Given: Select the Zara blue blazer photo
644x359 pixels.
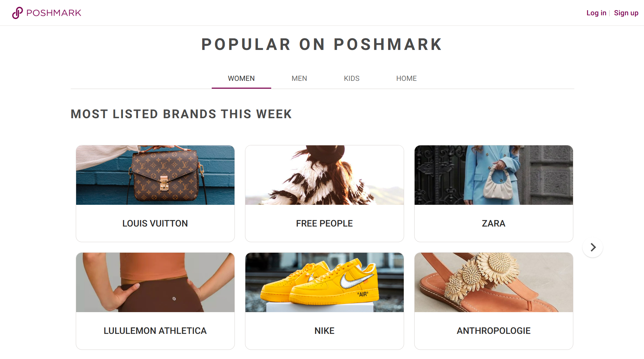Looking at the screenshot, I should click(493, 175).
